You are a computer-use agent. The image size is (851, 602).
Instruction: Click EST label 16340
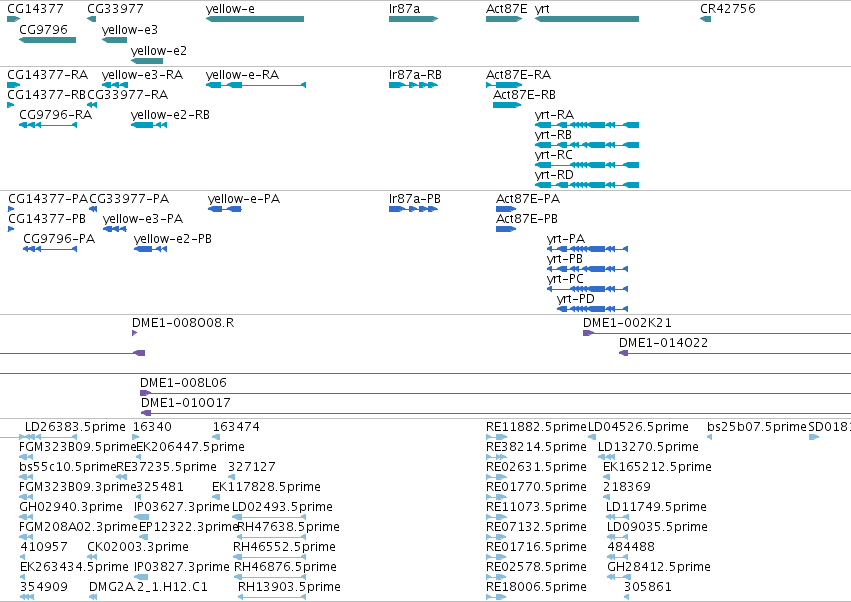[x=152, y=427]
